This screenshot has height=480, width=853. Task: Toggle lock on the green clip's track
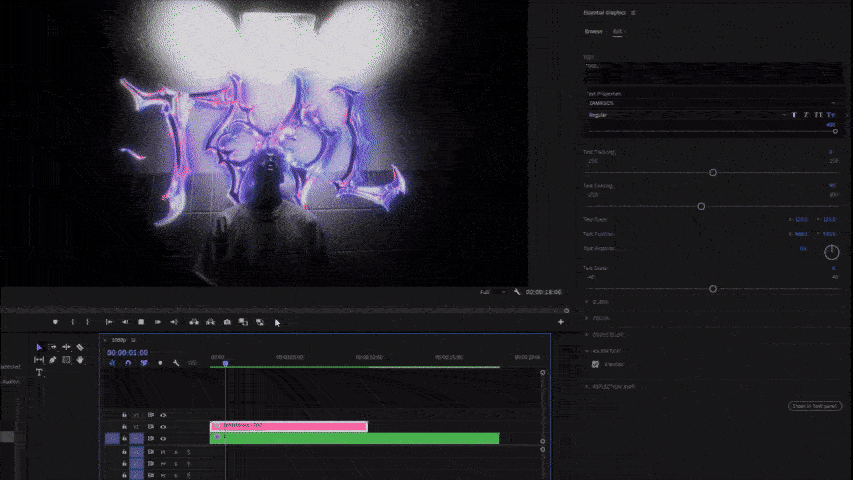124,438
